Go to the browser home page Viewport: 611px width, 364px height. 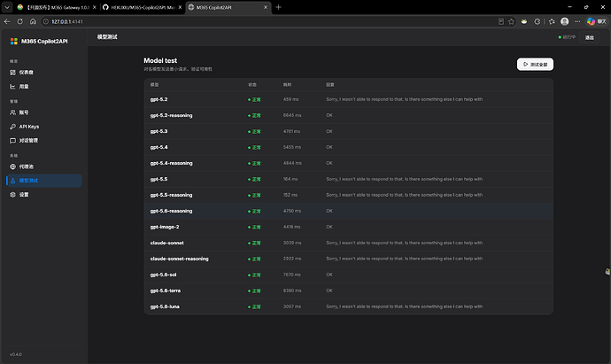33,21
